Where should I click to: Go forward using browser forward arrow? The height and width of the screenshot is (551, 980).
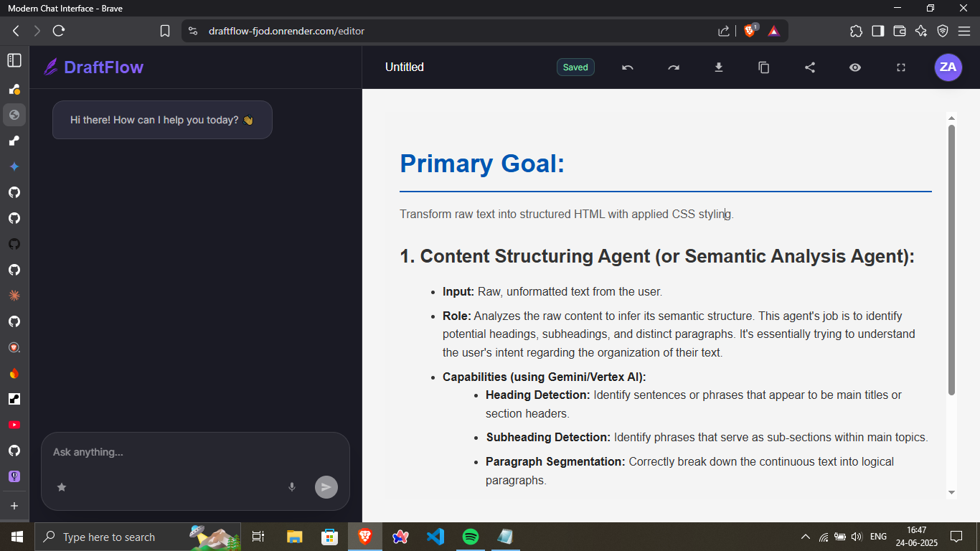click(x=37, y=31)
